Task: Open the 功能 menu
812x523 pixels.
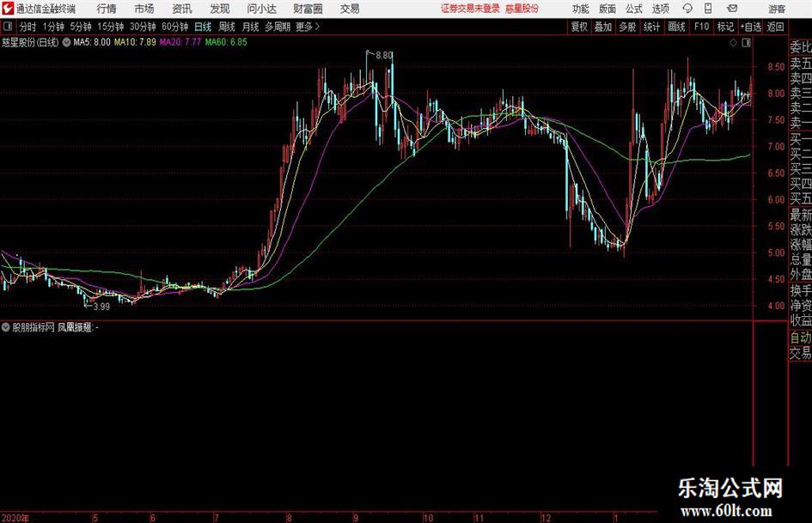Action: [x=581, y=9]
